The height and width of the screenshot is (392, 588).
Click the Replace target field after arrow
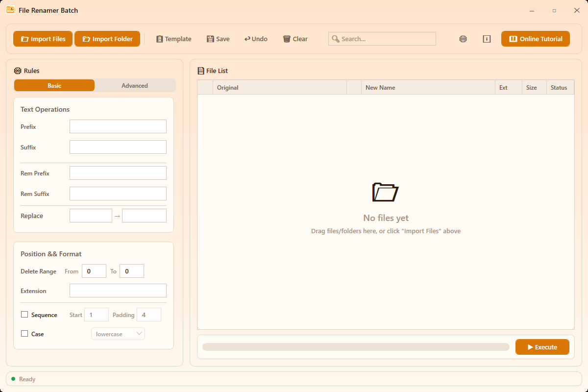(144, 216)
